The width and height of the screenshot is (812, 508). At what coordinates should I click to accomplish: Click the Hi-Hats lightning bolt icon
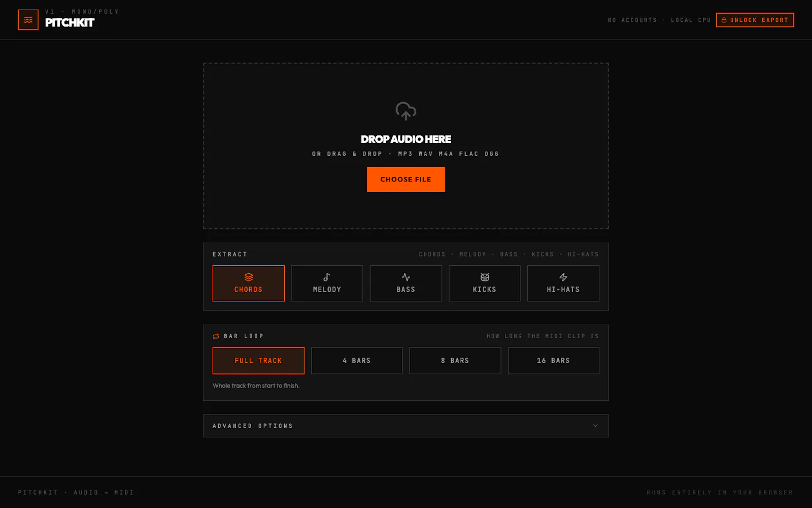(x=563, y=277)
